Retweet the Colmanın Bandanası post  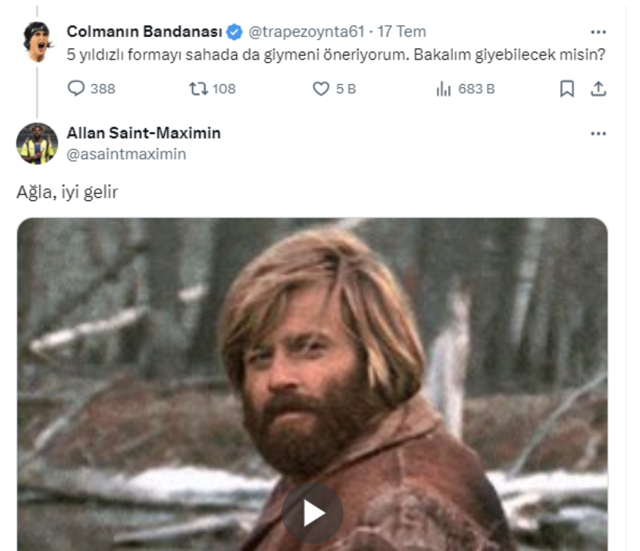click(x=198, y=89)
